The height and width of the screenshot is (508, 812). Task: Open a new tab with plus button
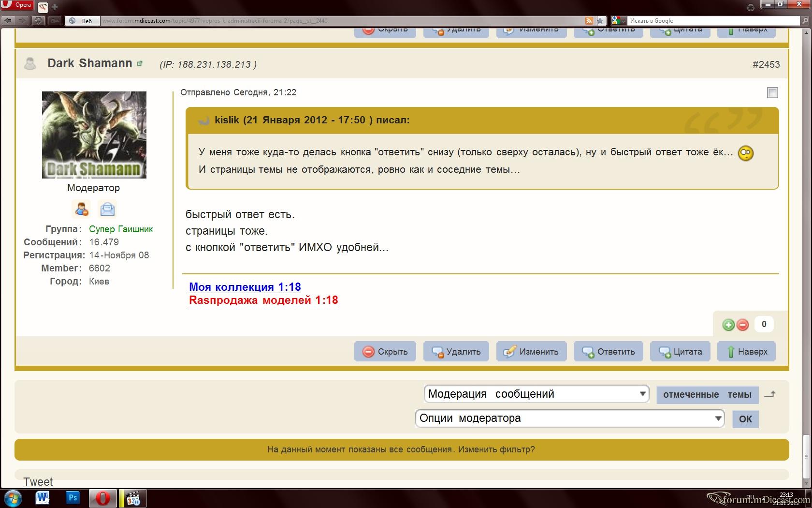(x=55, y=7)
